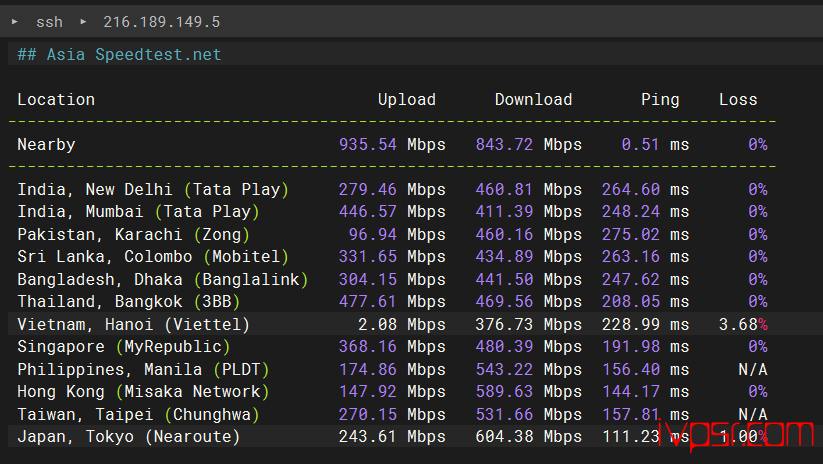This screenshot has width=823, height=464.
Task: Select the ssh breadcrumb item
Action: (49, 21)
